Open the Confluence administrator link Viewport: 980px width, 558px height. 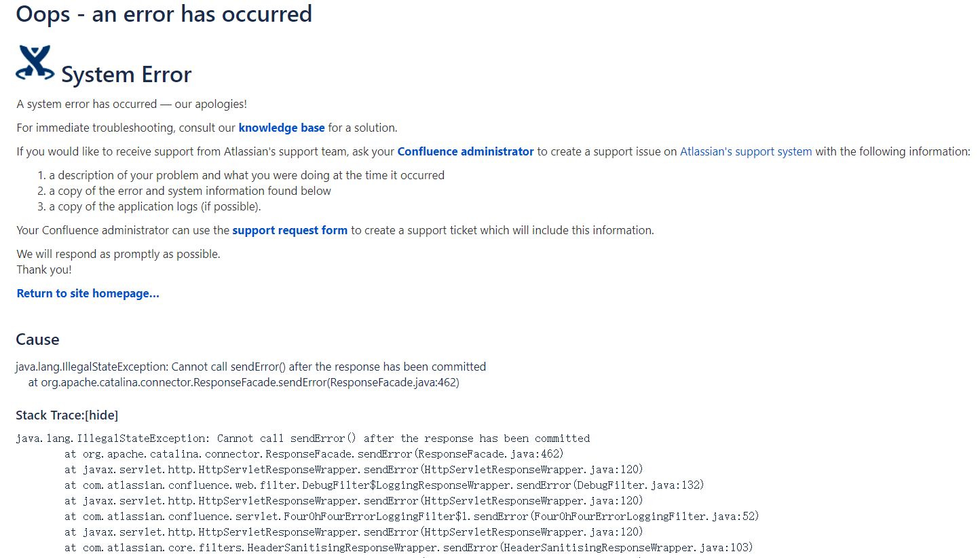pyautogui.click(x=466, y=151)
